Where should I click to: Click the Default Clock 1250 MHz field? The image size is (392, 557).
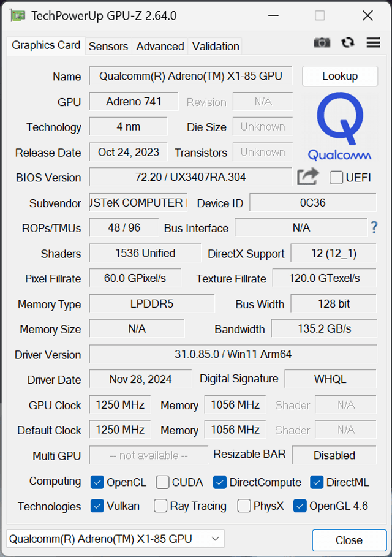(120, 430)
